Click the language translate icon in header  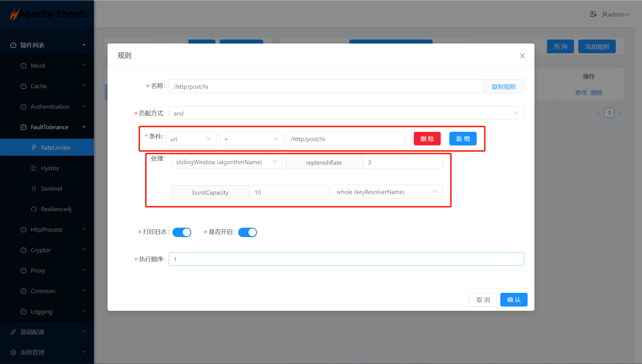pos(593,14)
